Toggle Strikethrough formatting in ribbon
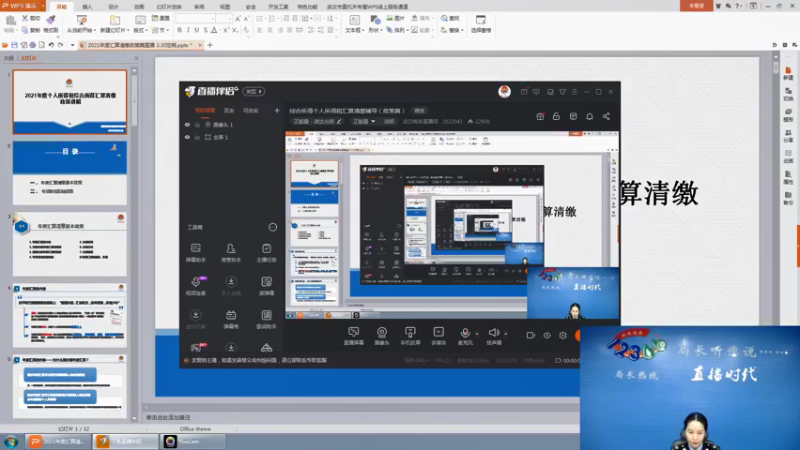The image size is (800, 450). pos(206,30)
